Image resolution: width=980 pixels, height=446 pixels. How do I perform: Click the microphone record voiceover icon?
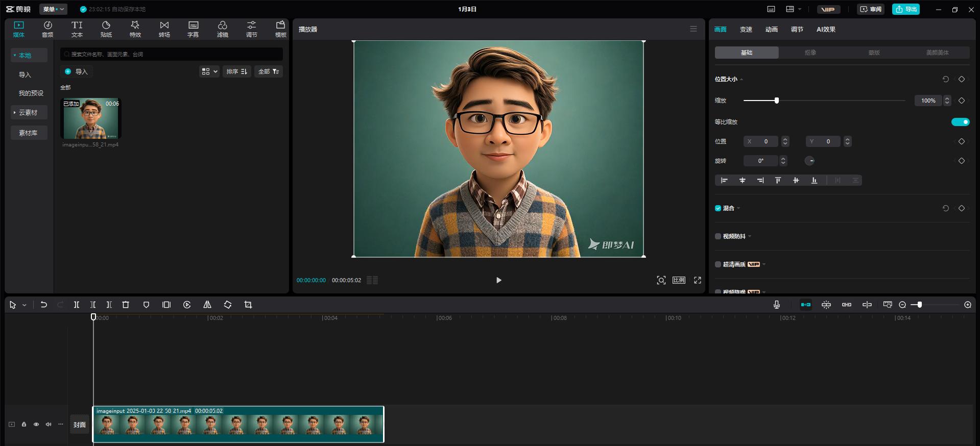[x=776, y=305]
